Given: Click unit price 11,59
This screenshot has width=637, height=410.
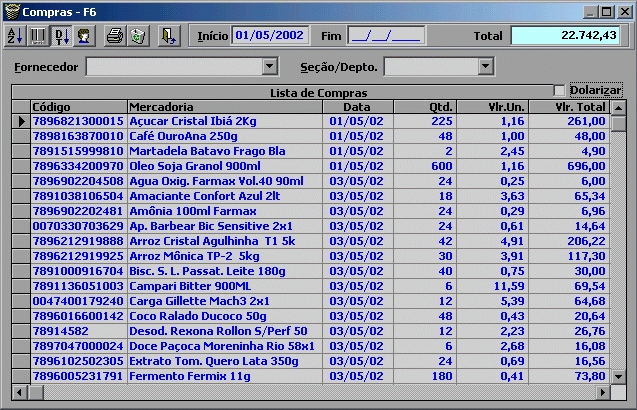Looking at the screenshot, I should (509, 286).
